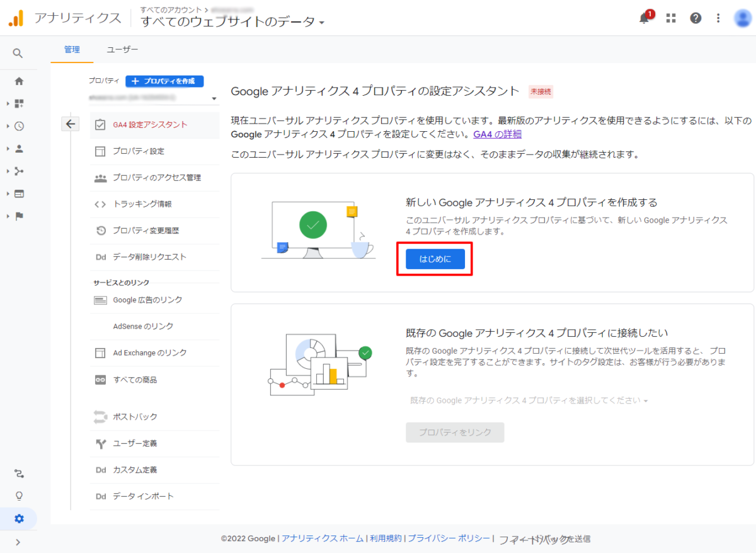Click the アナリティクス product name text

77,18
